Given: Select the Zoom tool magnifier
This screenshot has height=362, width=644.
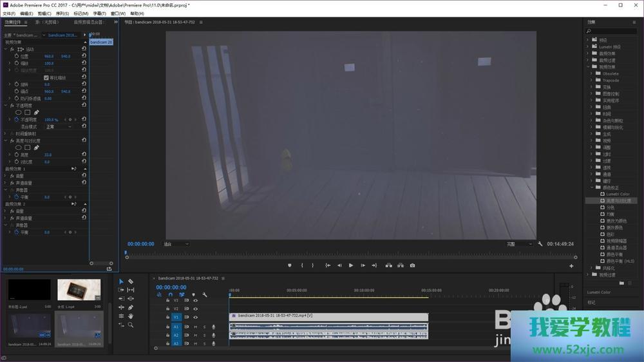Looking at the screenshot, I should [131, 325].
